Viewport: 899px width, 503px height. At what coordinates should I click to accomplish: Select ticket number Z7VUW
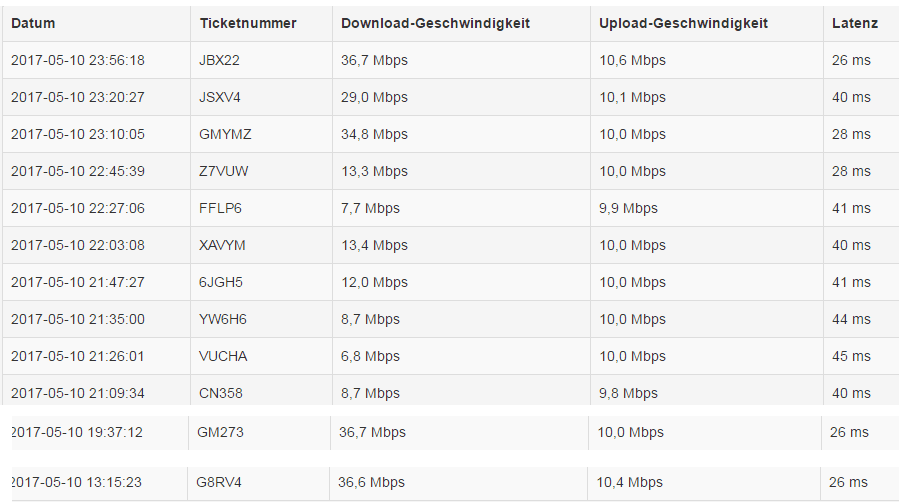(224, 171)
